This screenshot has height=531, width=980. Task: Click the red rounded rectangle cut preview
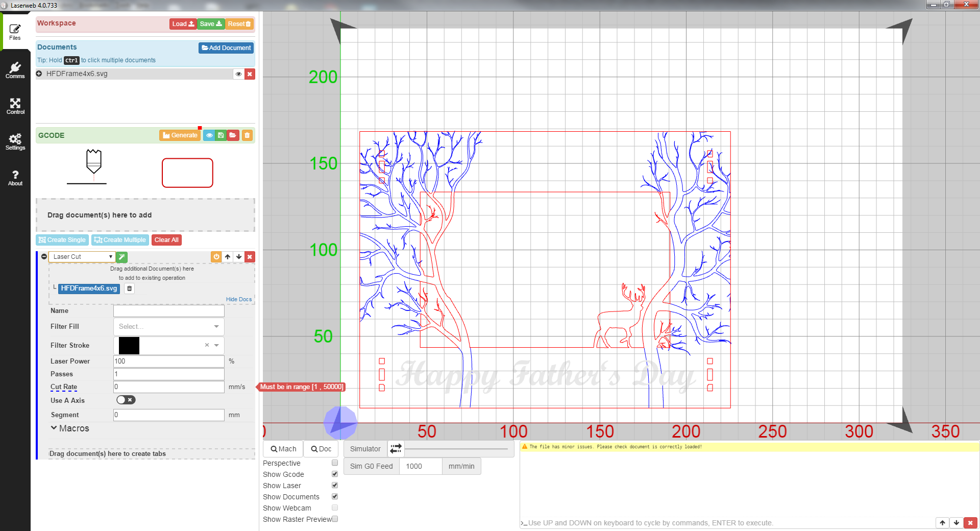click(187, 173)
